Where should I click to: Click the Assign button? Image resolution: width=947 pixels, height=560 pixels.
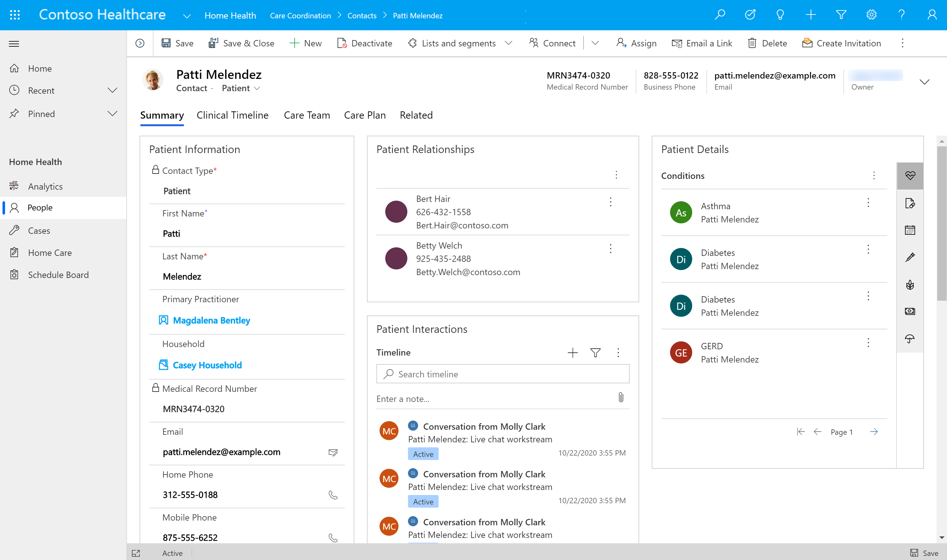click(x=636, y=44)
